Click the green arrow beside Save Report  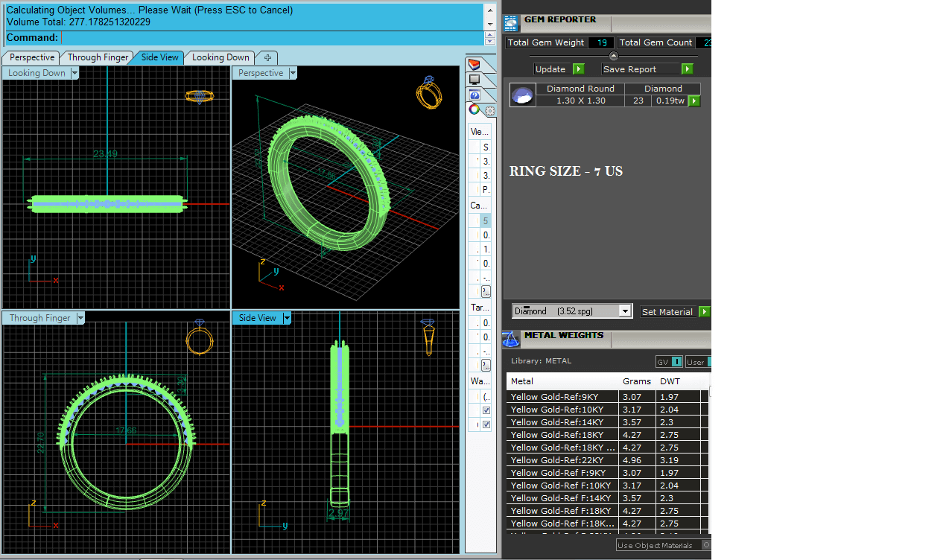point(688,69)
